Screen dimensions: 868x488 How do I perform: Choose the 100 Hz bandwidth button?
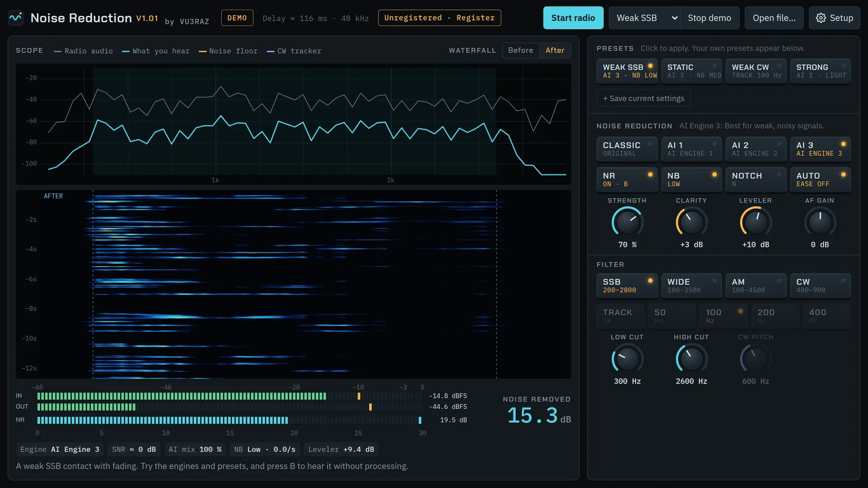coord(723,316)
